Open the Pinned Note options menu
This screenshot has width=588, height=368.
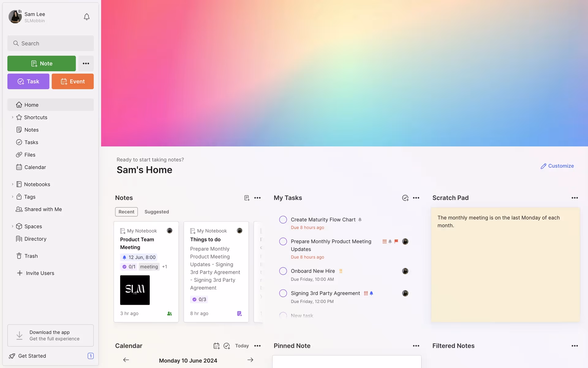click(x=416, y=346)
